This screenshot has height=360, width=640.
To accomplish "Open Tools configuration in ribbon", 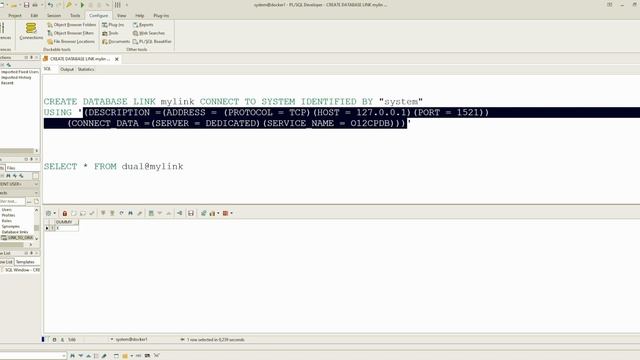I will tap(110, 33).
